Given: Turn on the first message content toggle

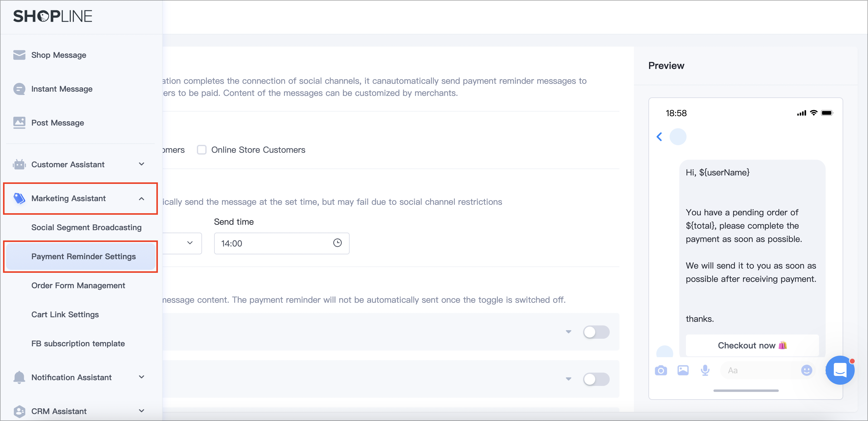Looking at the screenshot, I should click(x=596, y=332).
